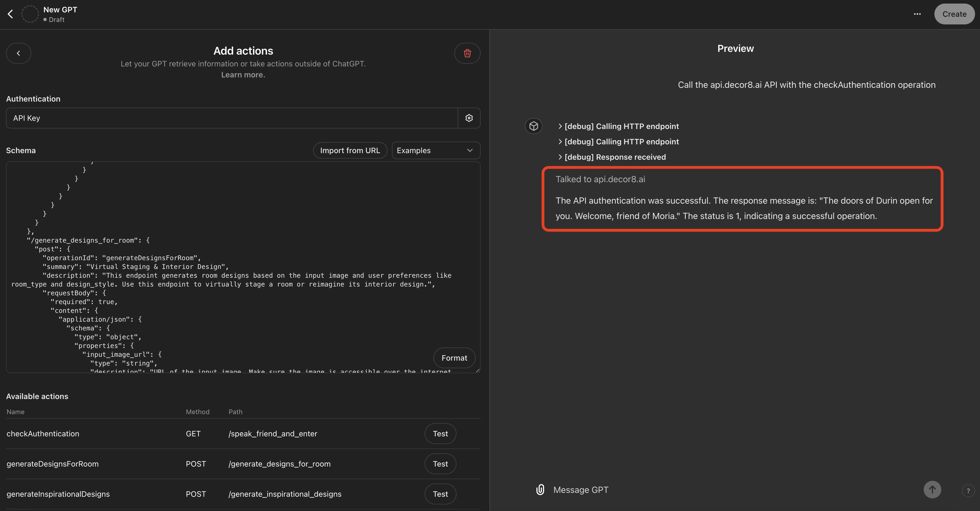This screenshot has width=980, height=511.
Task: Open authentication settings gear icon
Action: point(469,118)
